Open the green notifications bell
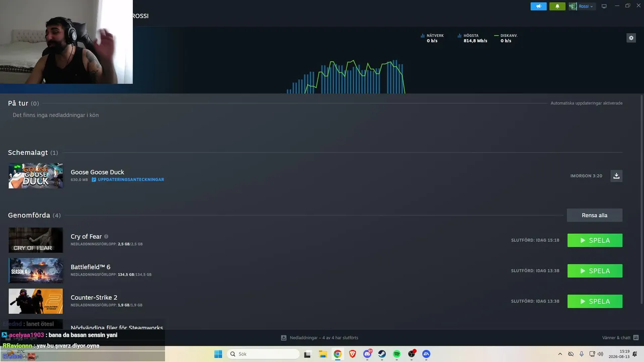The width and height of the screenshot is (644, 362). (x=557, y=7)
